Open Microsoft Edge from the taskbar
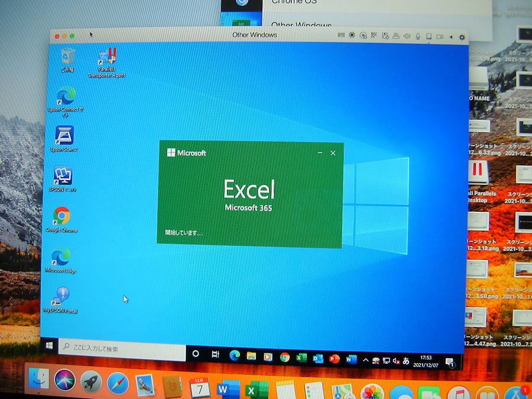The height and width of the screenshot is (399, 532). point(235,355)
